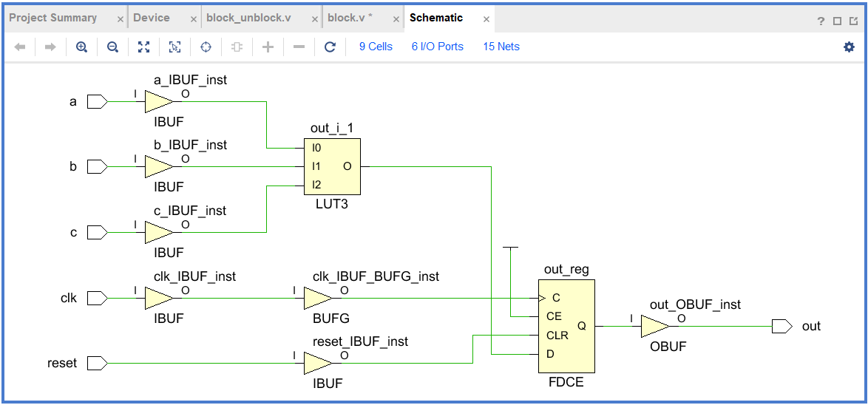This screenshot has width=868, height=405.
Task: Click the I0 pin on LUT3
Action: click(x=316, y=148)
